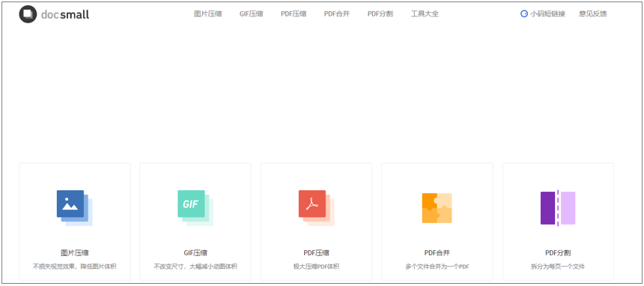The width and height of the screenshot is (644, 286).
Task: Click the green GIF card icon
Action: pyautogui.click(x=195, y=208)
